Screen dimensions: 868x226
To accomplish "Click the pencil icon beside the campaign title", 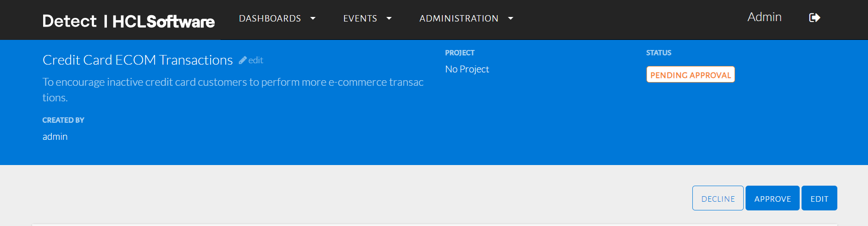I will [x=243, y=60].
